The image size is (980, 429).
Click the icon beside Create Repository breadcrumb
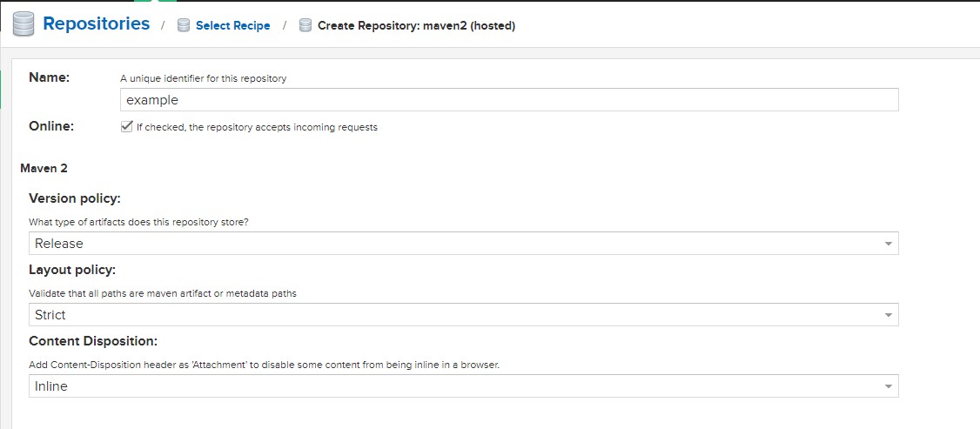click(x=305, y=25)
